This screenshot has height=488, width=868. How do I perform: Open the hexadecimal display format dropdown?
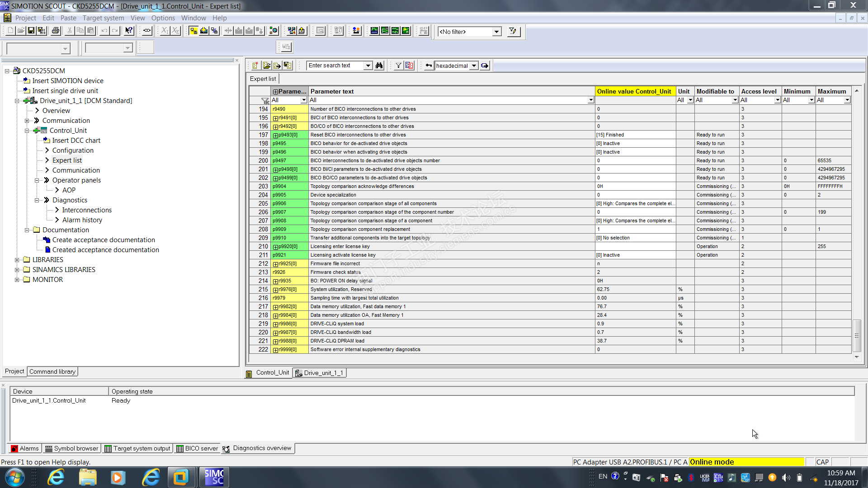pyautogui.click(x=474, y=66)
